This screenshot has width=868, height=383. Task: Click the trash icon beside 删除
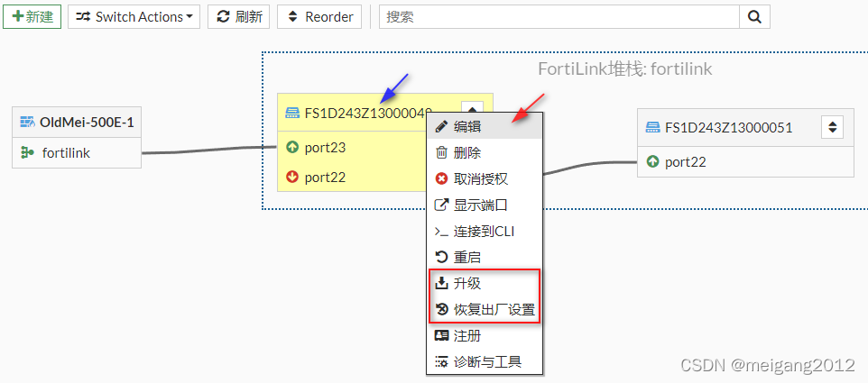tap(441, 152)
